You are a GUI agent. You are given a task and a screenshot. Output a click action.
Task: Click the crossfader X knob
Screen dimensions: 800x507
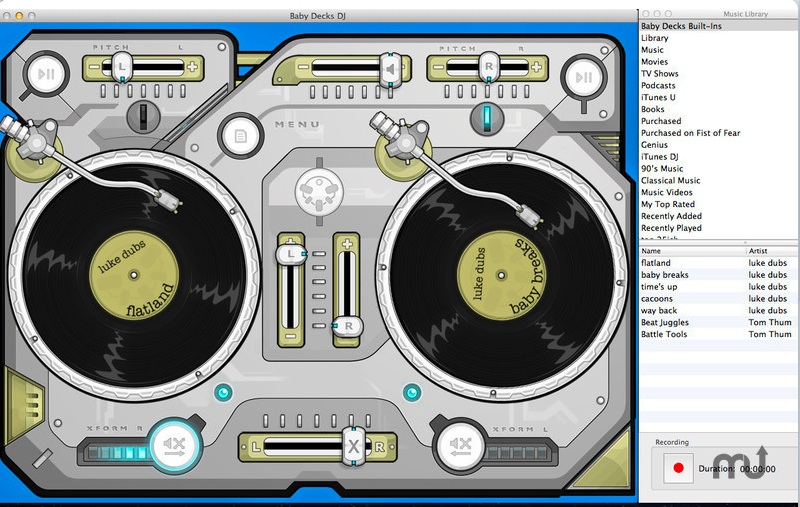pos(354,446)
